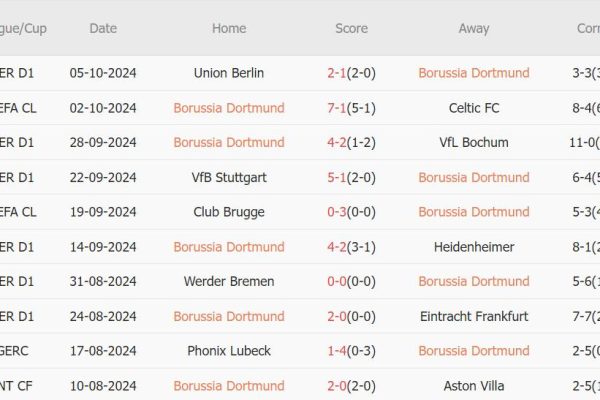Open the 0-3 score of the Club Brugge match
Screen dimensions: 600x400
338,212
